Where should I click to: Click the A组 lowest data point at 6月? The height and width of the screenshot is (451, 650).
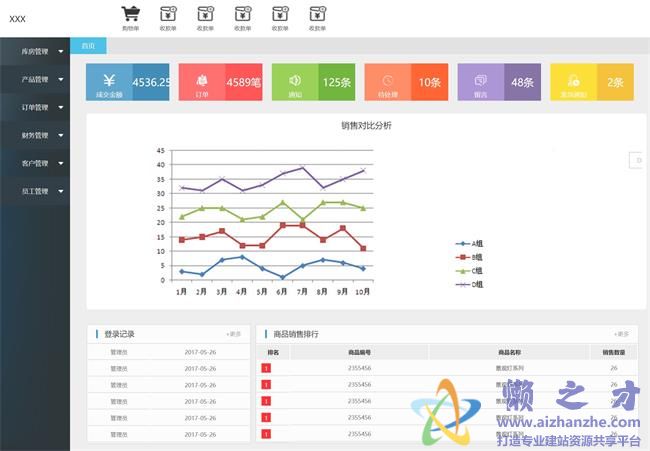[283, 277]
